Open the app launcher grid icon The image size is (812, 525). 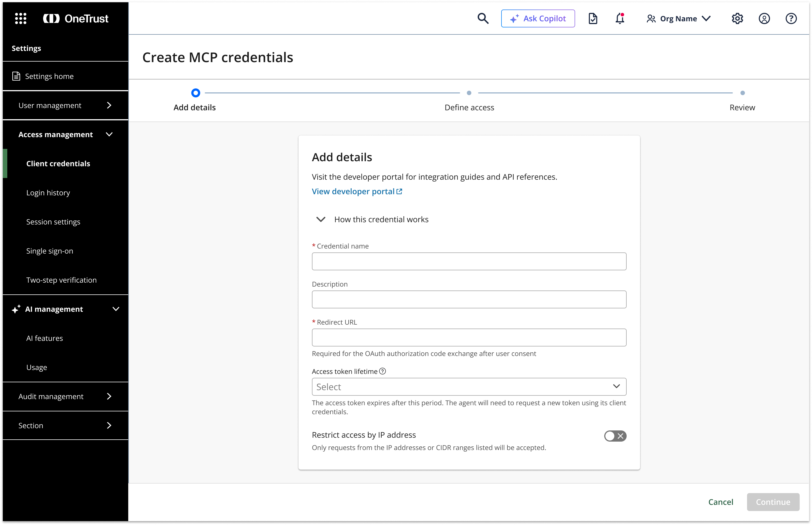[20, 18]
